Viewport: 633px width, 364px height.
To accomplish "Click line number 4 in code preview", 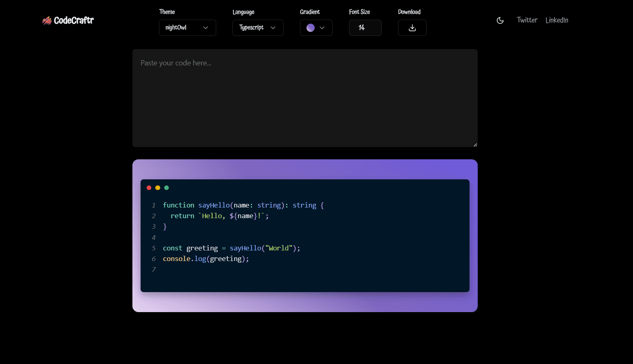I will coord(154,237).
